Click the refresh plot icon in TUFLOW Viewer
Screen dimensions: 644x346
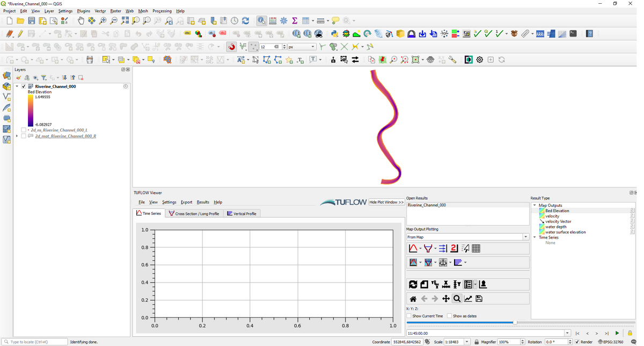[413, 285]
